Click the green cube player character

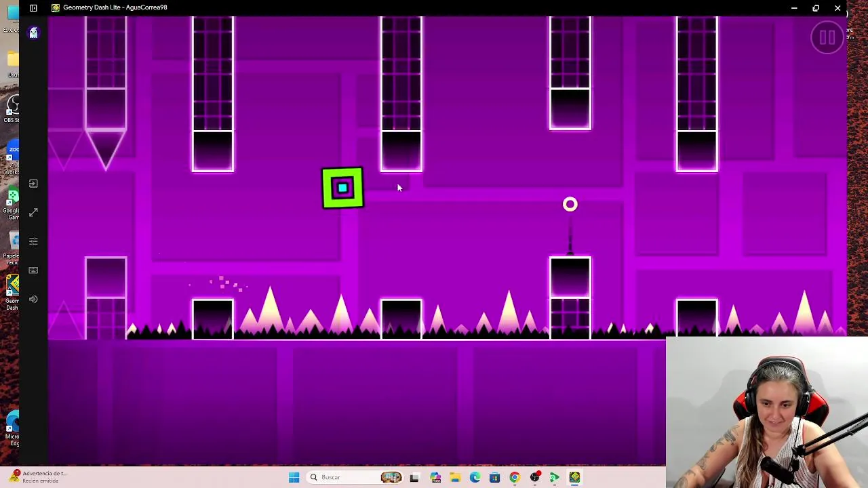coord(342,188)
